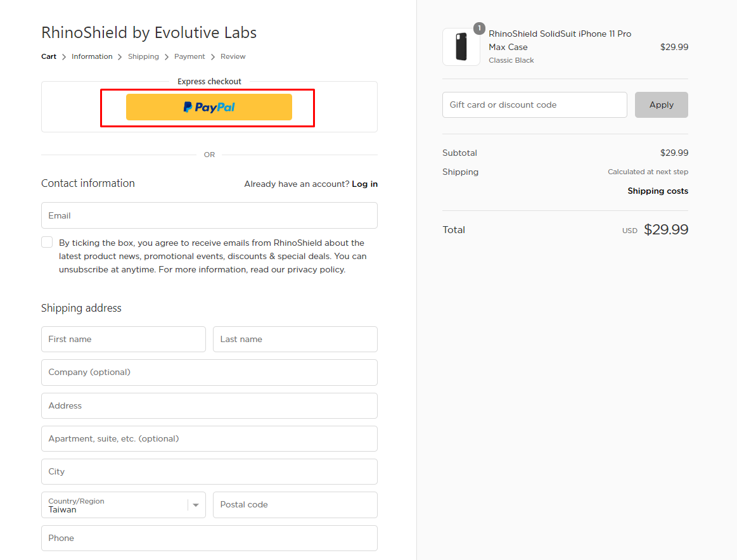The width and height of the screenshot is (737, 560).
Task: Focus the First name field
Action: [124, 339]
